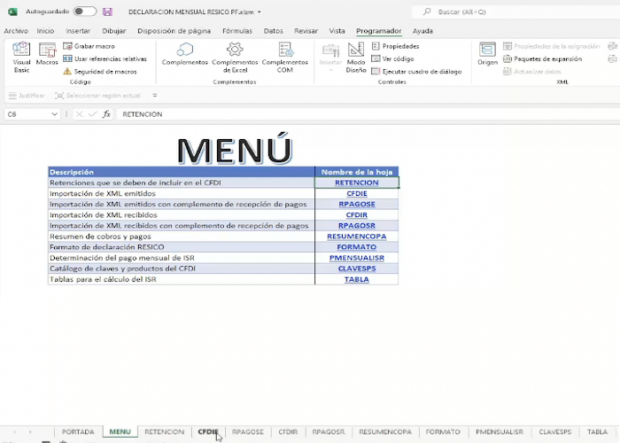620x443 pixels.
Task: Open the Visual Basic editor
Action: coord(21,57)
